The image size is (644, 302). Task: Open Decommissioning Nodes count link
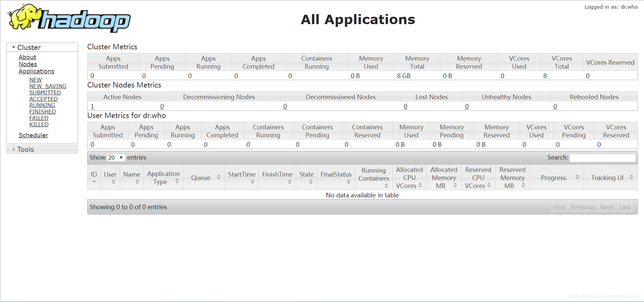pyautogui.click(x=162, y=106)
